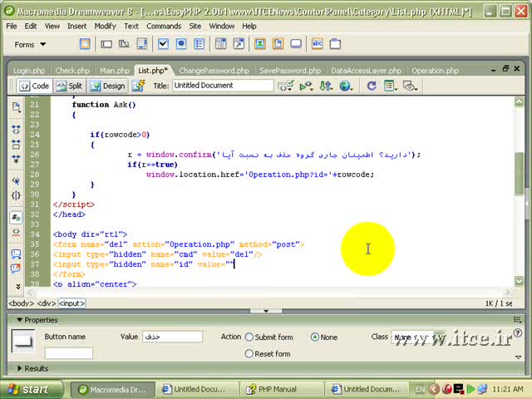Open the Preview in Browser globe icon
532x399 pixels.
pyautogui.click(x=346, y=86)
